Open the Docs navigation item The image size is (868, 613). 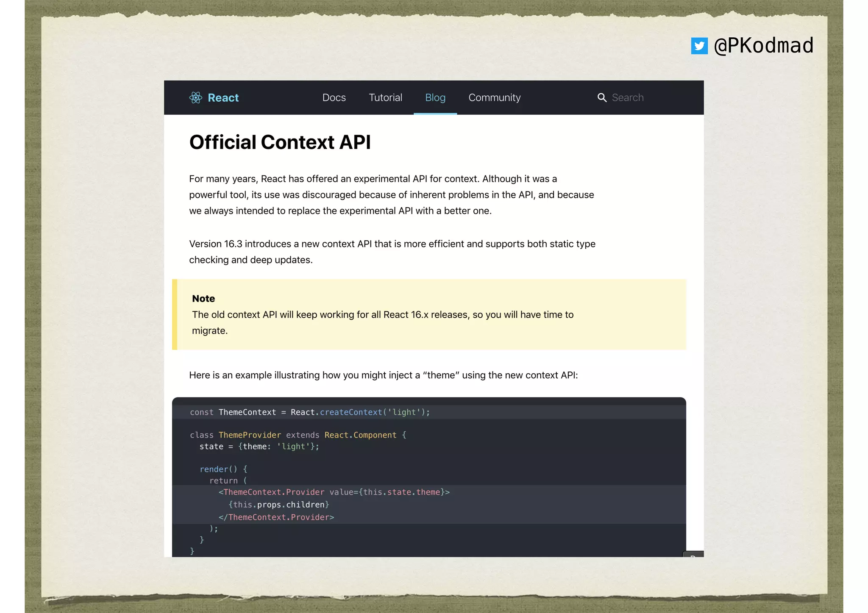334,98
